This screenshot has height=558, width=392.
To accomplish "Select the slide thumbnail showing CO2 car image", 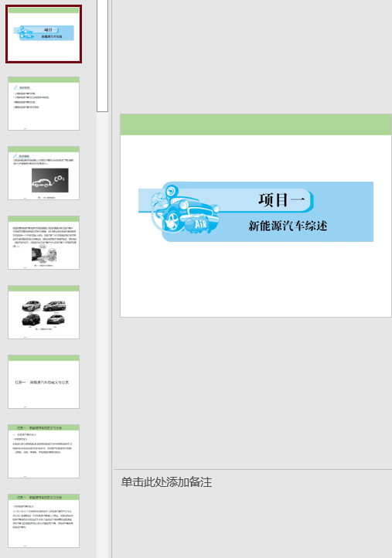I will 43,173.
